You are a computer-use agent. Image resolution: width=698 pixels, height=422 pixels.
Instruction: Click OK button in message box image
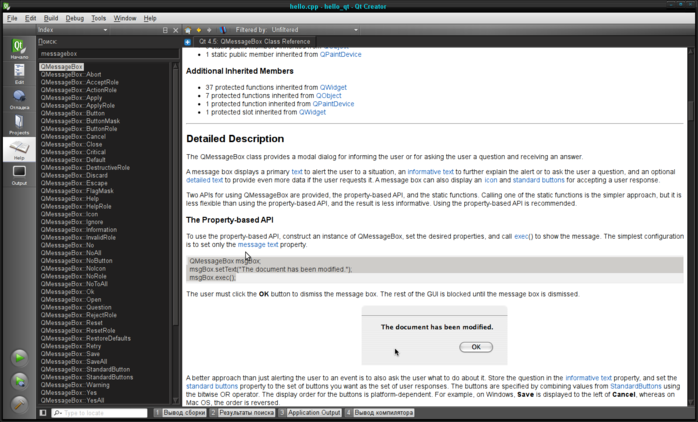point(476,347)
